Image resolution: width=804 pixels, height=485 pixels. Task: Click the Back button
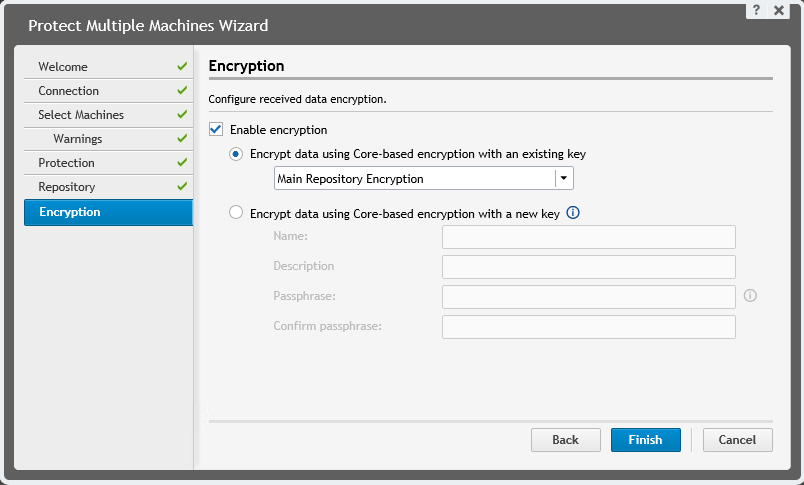pos(565,440)
